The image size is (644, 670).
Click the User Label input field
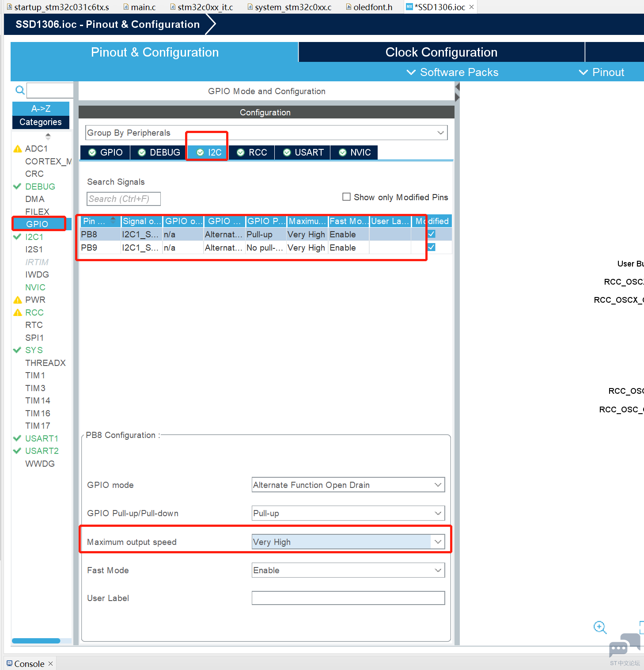348,598
